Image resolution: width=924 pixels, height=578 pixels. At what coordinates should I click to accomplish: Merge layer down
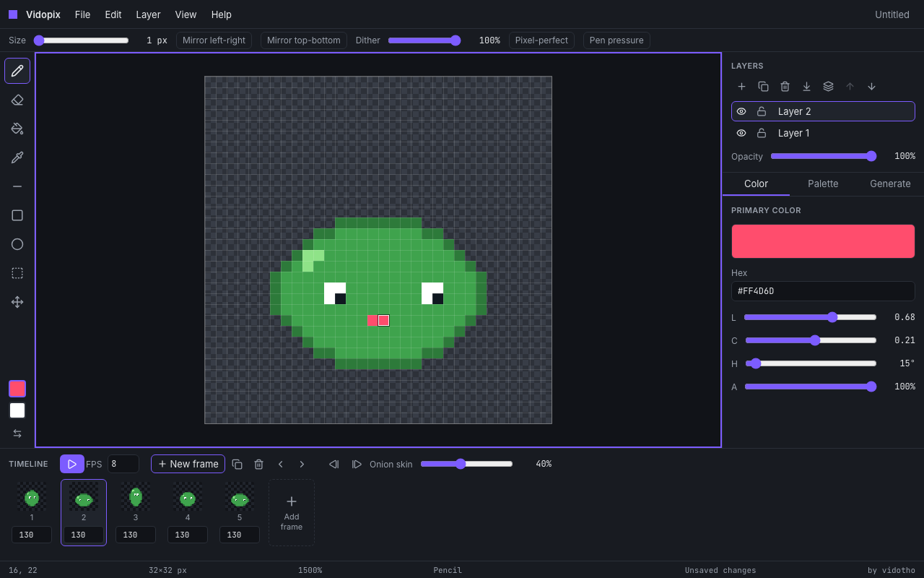click(x=806, y=87)
